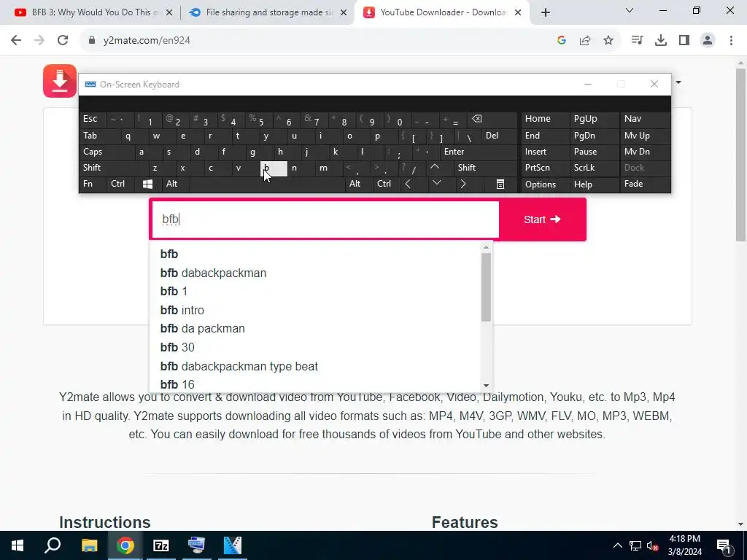
Task: Click the Help key on On-Screen Keyboard
Action: 594,184
